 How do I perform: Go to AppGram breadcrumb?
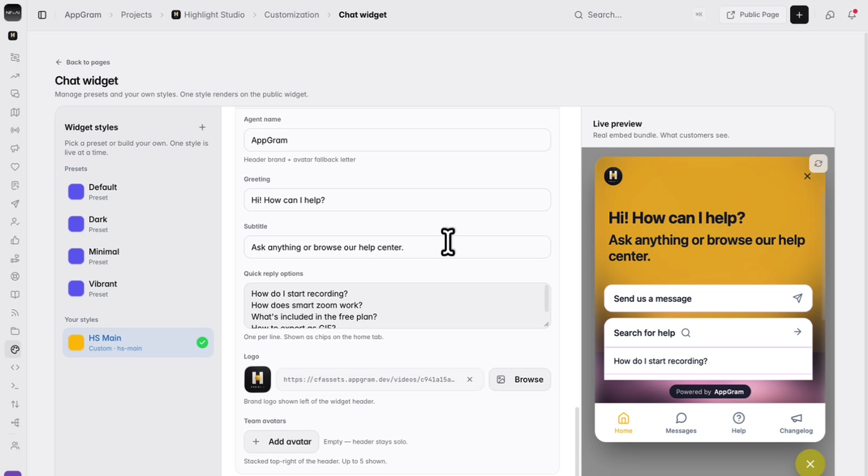[x=83, y=15]
